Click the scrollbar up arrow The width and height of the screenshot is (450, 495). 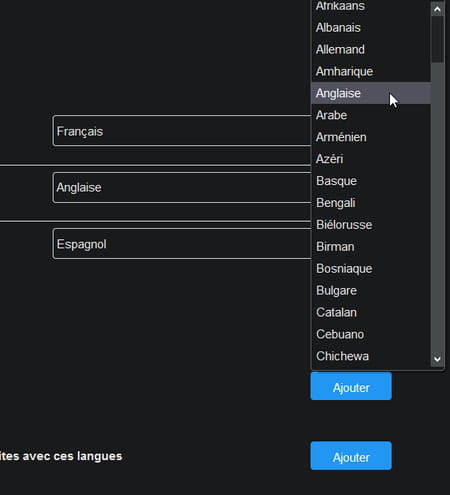click(437, 9)
